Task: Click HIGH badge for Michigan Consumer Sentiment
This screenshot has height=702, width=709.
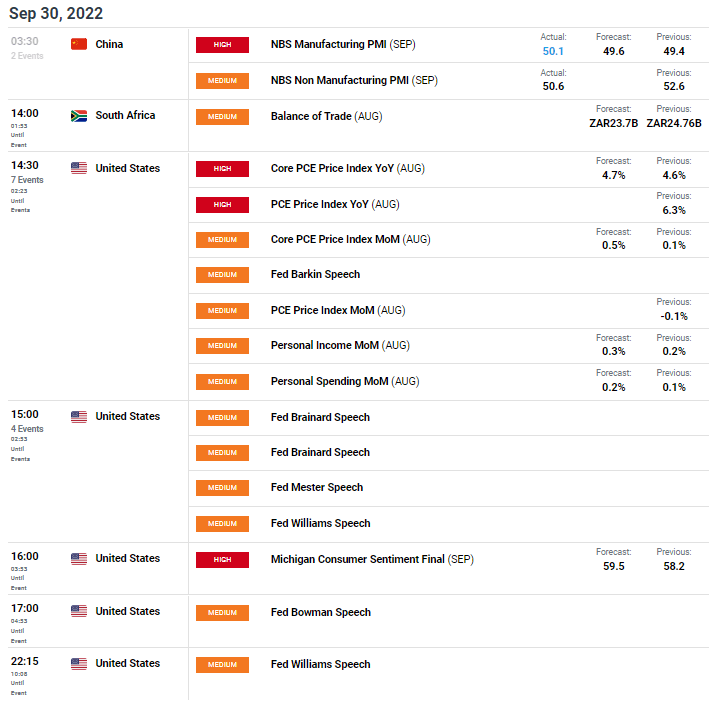Action: click(x=222, y=559)
